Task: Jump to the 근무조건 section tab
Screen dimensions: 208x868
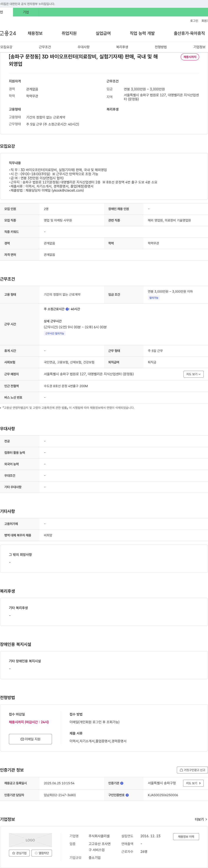Action: point(45,47)
